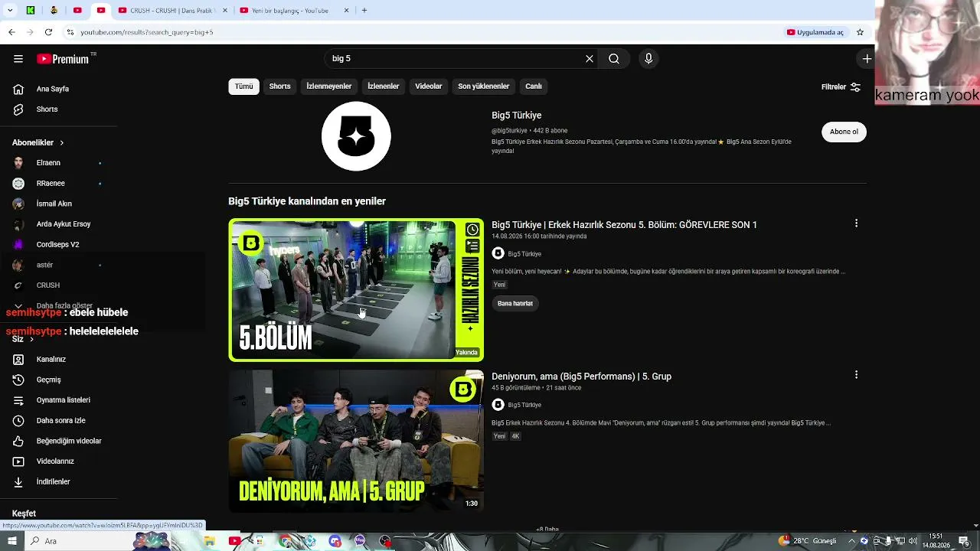Run the search with the magnifier button

[x=614, y=59]
